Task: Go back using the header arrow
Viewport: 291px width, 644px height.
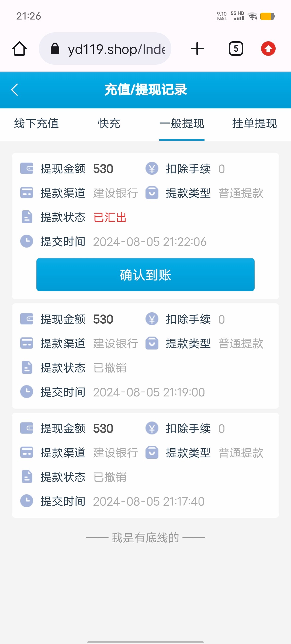Action: (15, 90)
